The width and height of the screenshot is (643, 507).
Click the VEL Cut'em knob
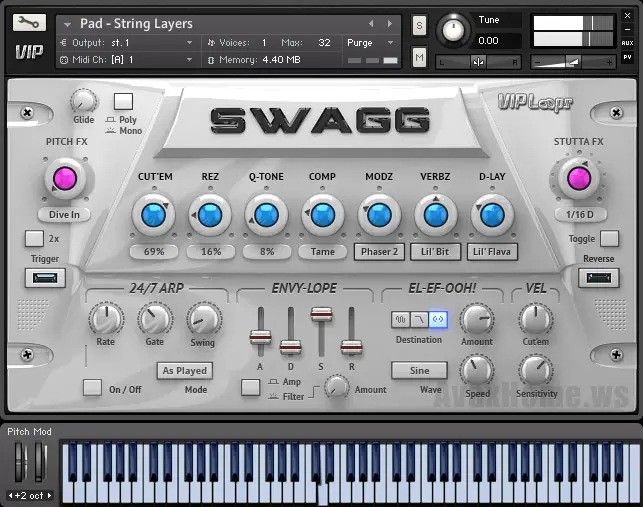[x=536, y=320]
